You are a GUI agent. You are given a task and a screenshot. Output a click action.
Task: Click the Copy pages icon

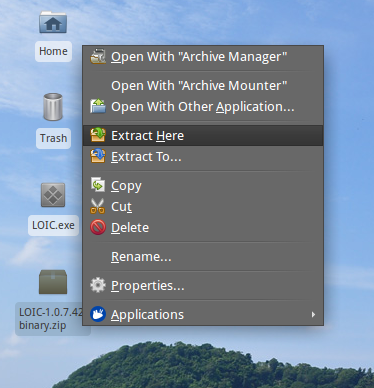[98, 185]
